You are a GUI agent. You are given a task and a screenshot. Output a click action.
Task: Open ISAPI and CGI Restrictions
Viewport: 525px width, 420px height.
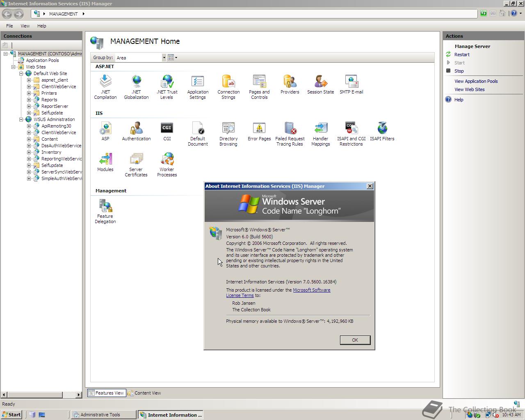[352, 133]
